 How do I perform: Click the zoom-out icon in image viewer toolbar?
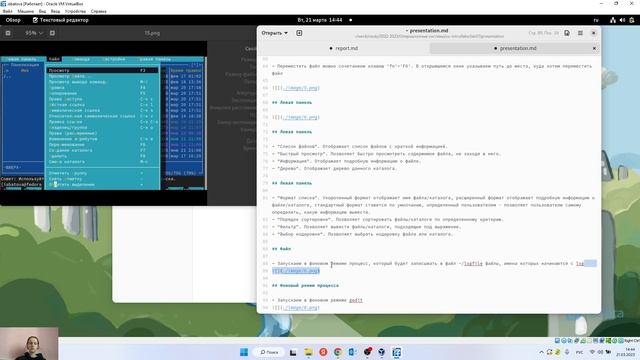(x=8, y=33)
